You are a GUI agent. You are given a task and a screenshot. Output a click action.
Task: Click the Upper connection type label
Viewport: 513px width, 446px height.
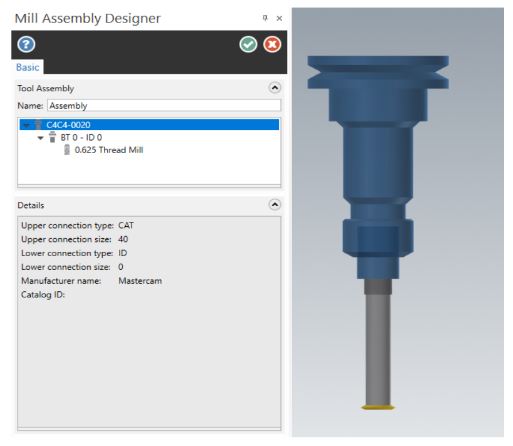(x=67, y=225)
